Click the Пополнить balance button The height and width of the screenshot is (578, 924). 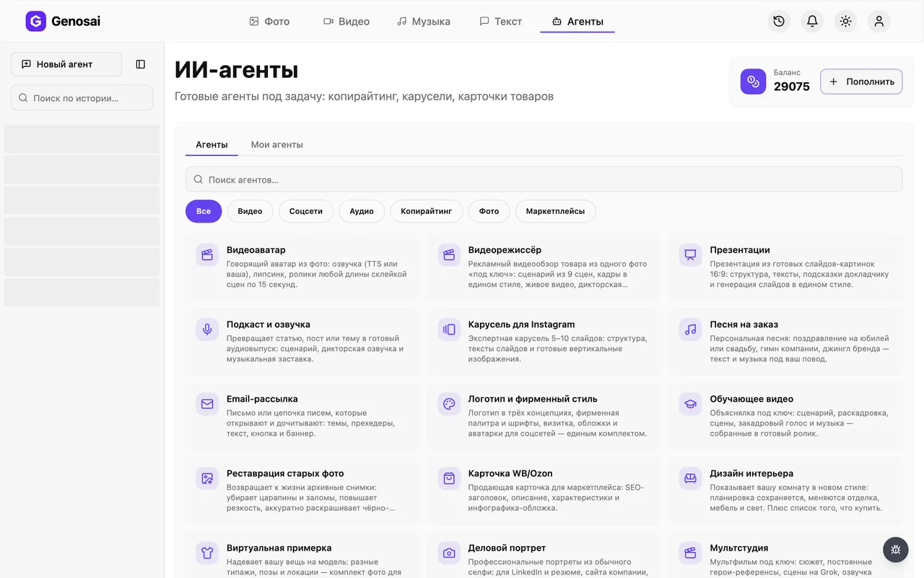click(x=862, y=82)
